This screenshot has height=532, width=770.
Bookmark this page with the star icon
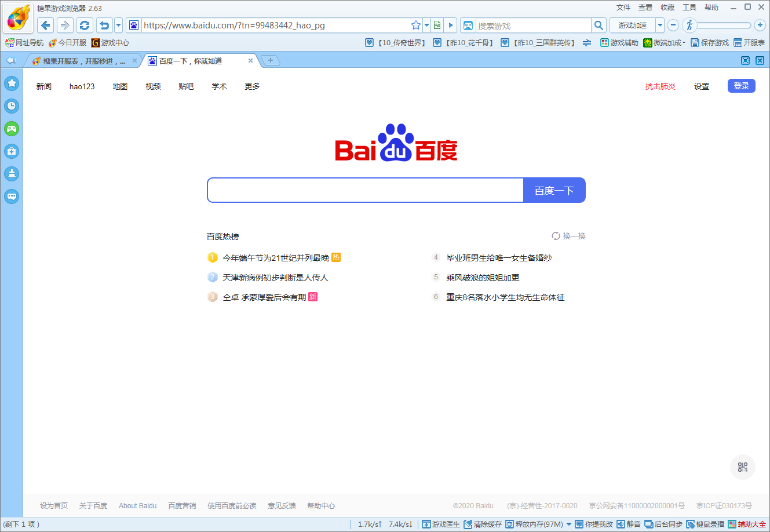tap(416, 25)
